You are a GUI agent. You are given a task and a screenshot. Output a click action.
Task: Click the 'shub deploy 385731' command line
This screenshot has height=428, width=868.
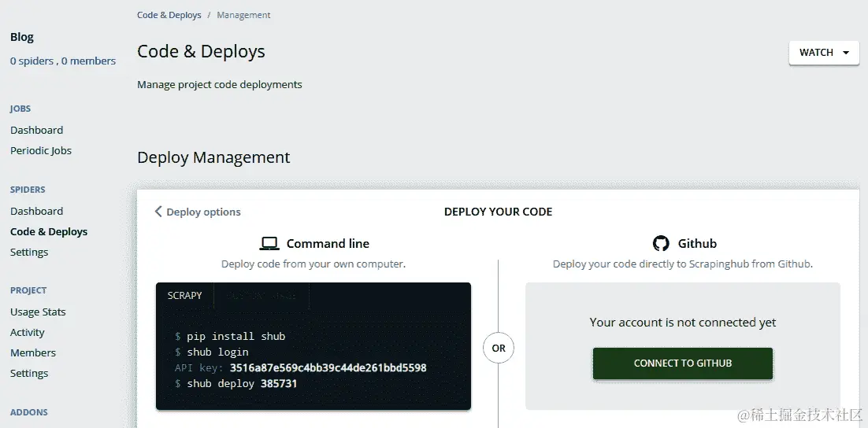tap(236, 383)
